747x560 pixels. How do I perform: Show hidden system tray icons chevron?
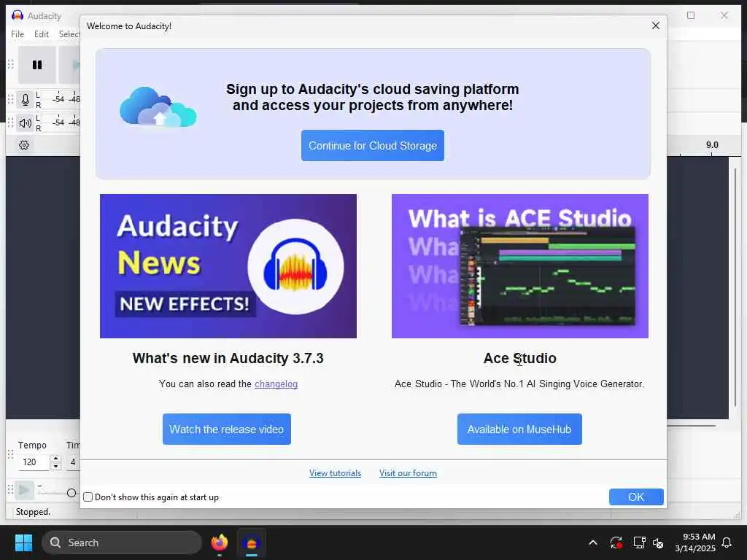[x=593, y=542]
